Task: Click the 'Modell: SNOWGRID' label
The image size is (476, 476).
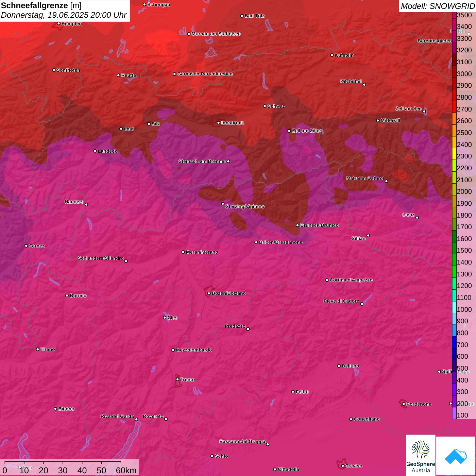Action: pos(438,6)
